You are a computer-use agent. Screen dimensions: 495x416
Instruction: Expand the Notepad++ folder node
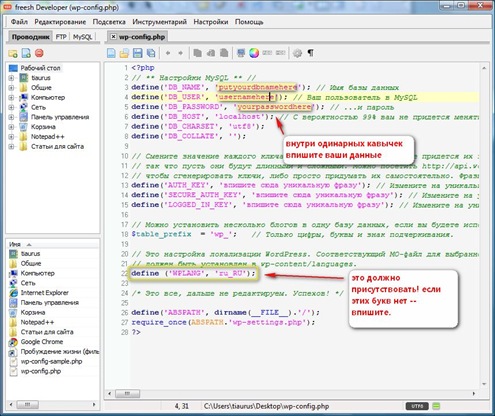click(x=11, y=137)
